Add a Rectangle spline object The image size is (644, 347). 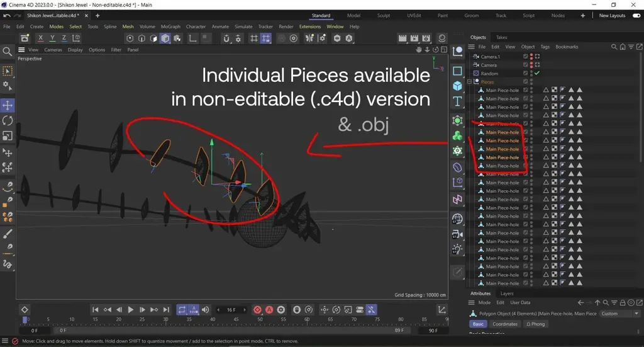[x=457, y=71]
